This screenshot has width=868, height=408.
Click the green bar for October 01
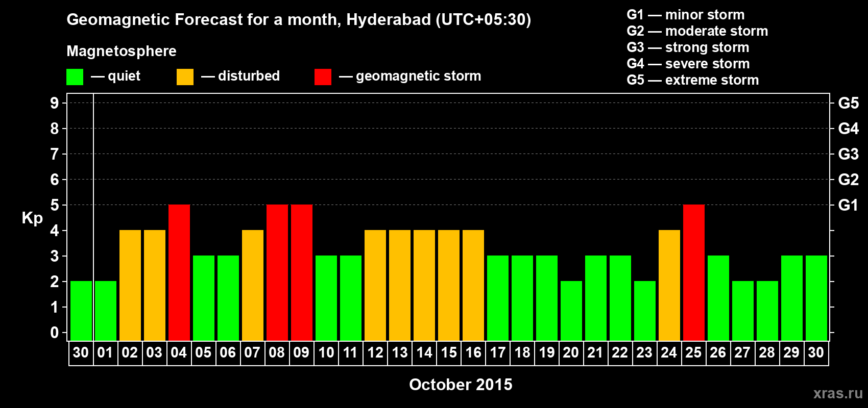pos(106,311)
